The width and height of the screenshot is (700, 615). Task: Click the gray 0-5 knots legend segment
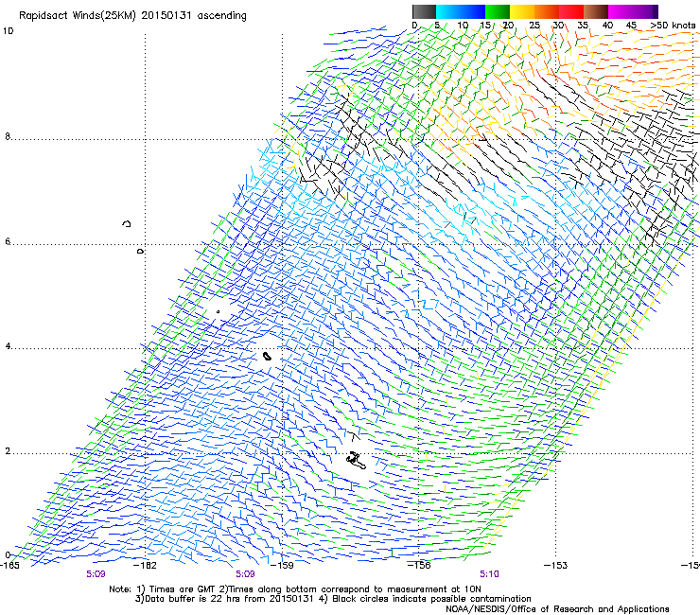[x=424, y=11]
